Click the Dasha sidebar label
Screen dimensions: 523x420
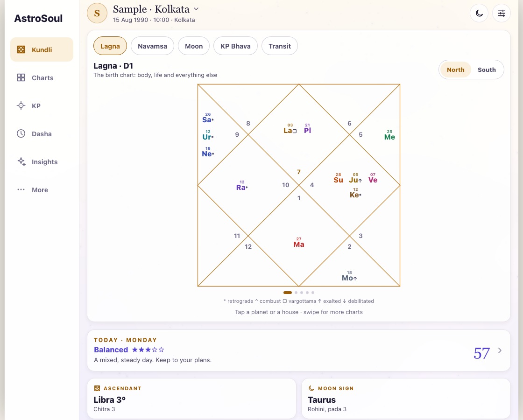tap(42, 134)
